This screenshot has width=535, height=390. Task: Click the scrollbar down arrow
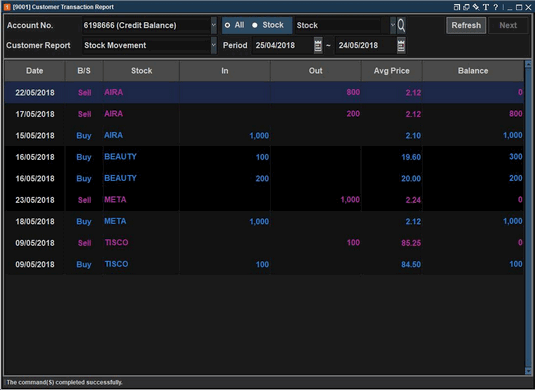coord(528,371)
